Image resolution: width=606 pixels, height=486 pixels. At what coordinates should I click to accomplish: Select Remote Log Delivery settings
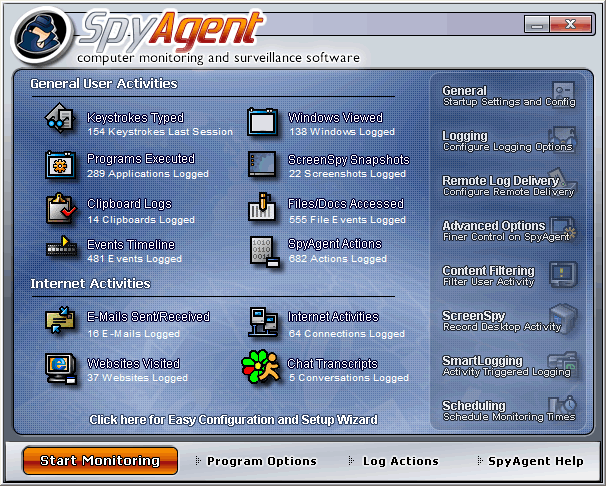coord(509,185)
